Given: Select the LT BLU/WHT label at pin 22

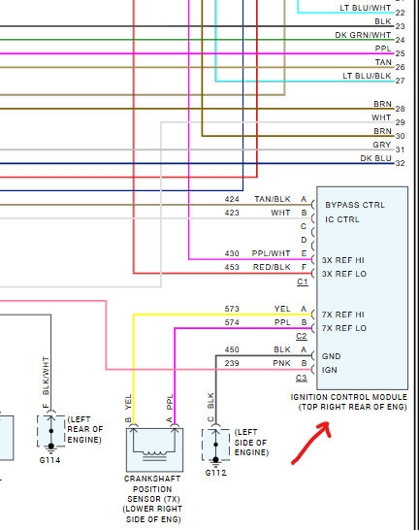Looking at the screenshot, I should coord(365,8).
